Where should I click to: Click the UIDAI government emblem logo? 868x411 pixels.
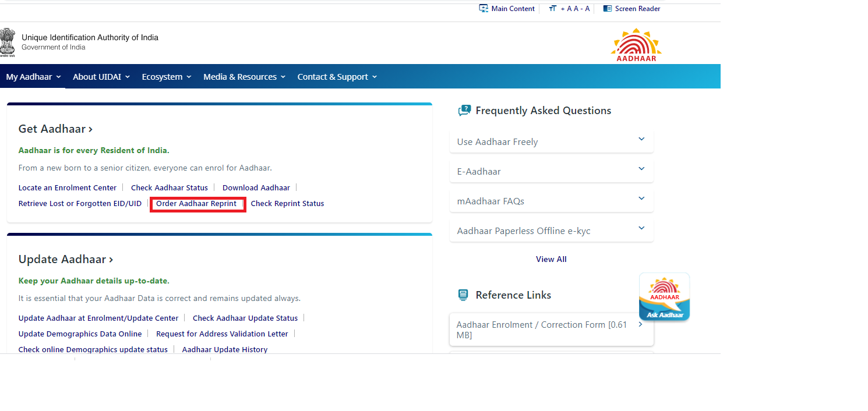[x=8, y=42]
